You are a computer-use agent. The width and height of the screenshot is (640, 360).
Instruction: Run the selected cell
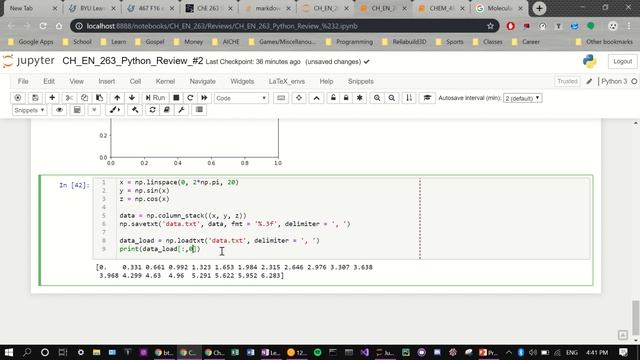point(155,98)
